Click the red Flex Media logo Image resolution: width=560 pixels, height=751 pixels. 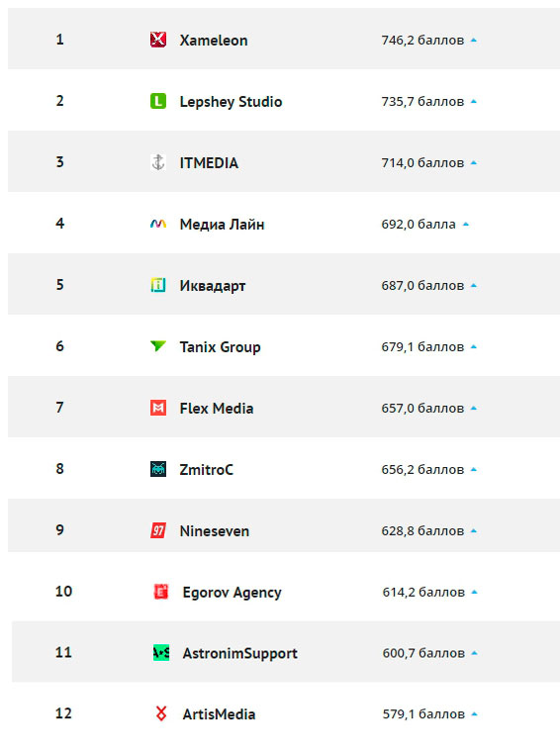(x=158, y=408)
